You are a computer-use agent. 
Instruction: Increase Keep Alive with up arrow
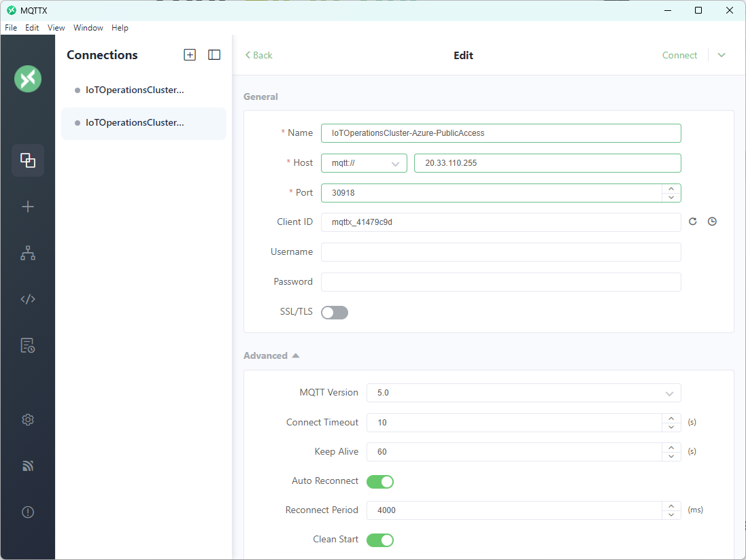pyautogui.click(x=671, y=447)
